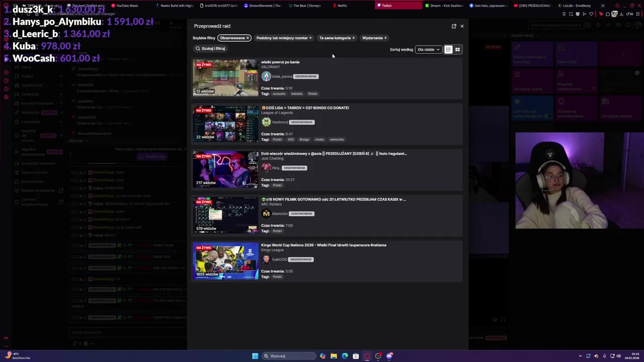Open Microsoft Store from taskbar
The width and height of the screenshot is (644, 362).
[356, 356]
